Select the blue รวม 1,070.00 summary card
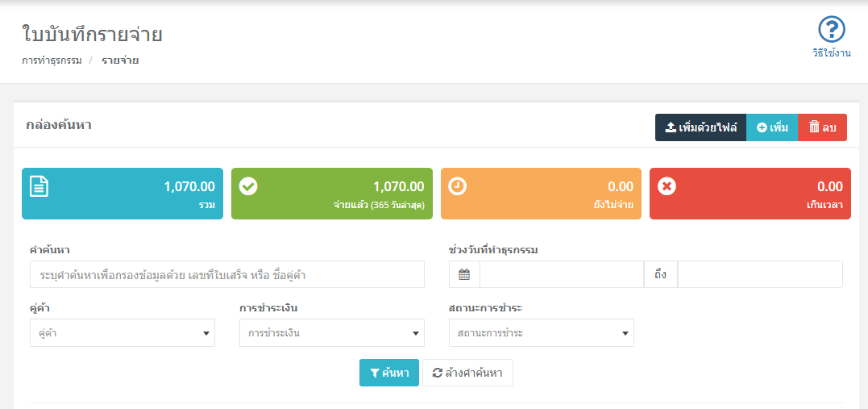The width and height of the screenshot is (868, 409). click(x=123, y=194)
